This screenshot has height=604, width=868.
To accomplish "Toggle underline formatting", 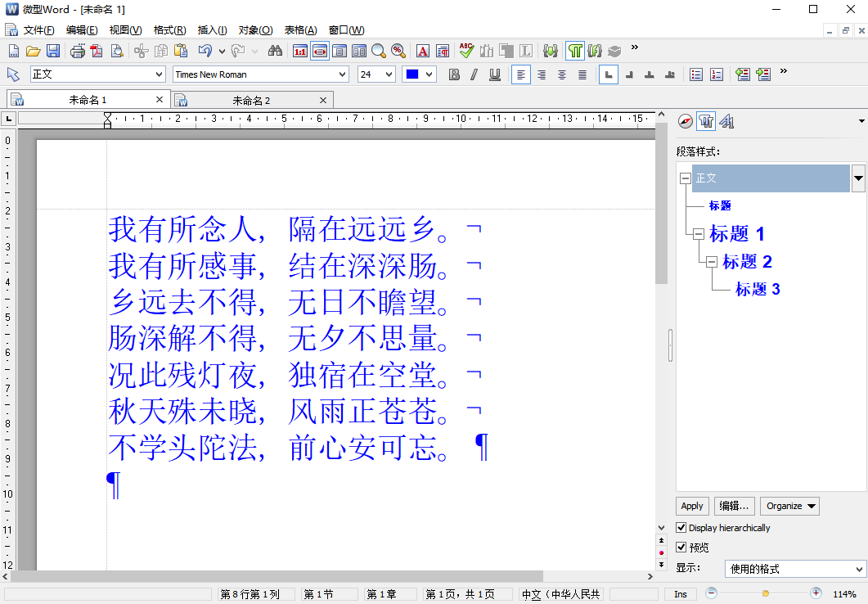I will [495, 74].
